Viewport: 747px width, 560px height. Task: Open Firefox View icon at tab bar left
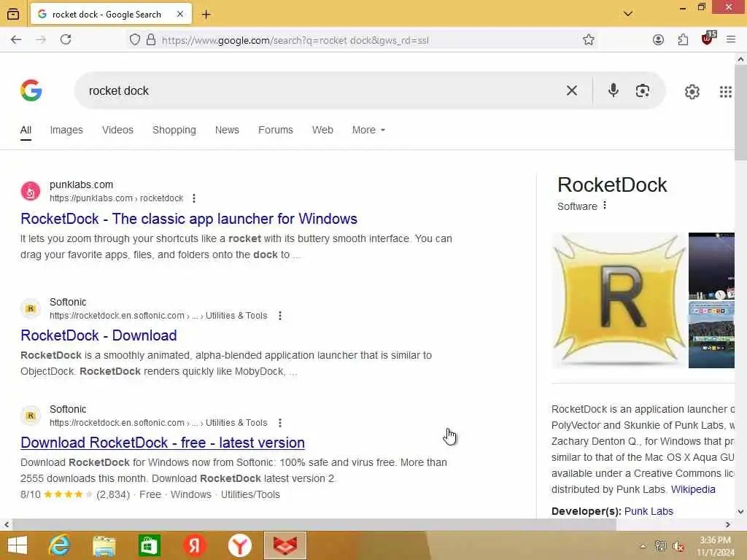(x=13, y=15)
